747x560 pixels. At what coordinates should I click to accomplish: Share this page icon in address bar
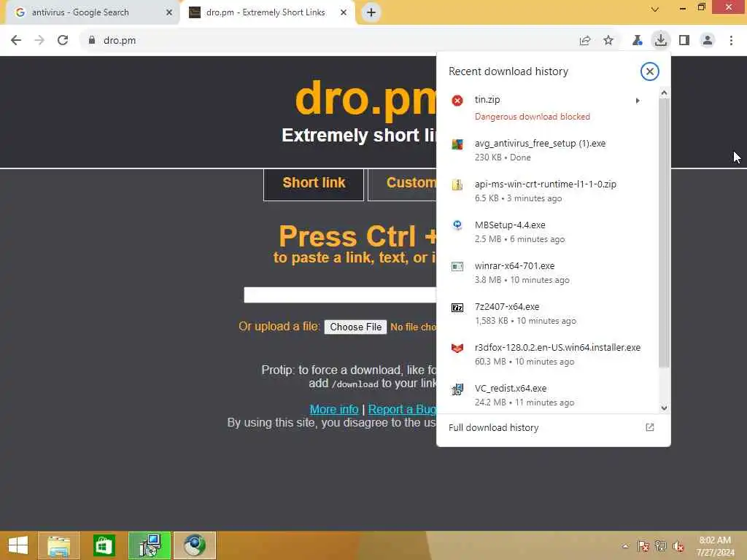coord(584,41)
